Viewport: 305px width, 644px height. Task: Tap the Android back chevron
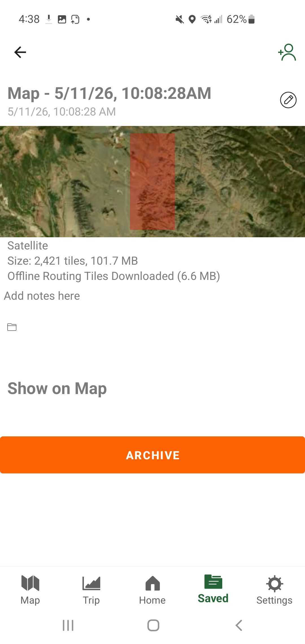(x=239, y=625)
